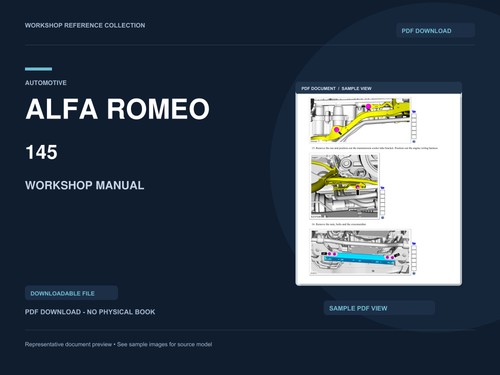Click the 'WORKSHOP MANUAL' subtitle
The width and height of the screenshot is (500, 375).
85,185
